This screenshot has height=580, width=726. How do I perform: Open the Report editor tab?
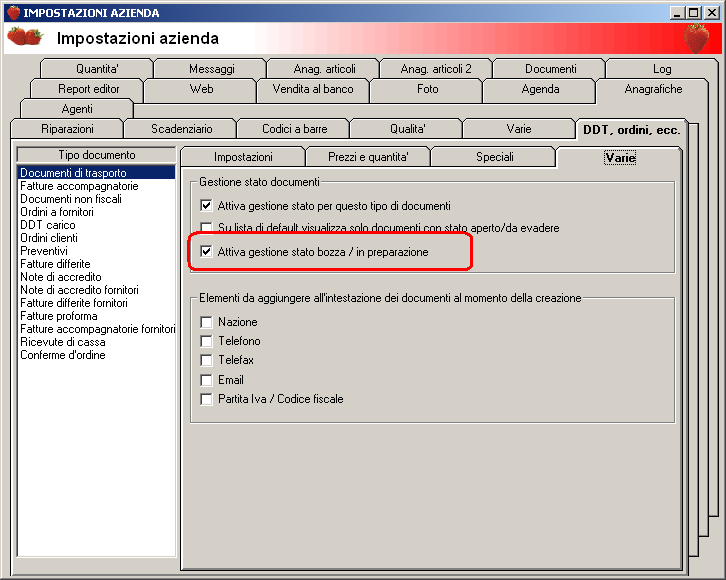(x=88, y=89)
